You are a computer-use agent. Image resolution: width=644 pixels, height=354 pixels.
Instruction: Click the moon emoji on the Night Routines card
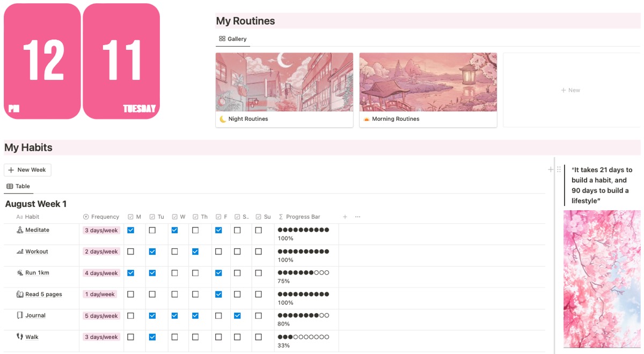222,119
